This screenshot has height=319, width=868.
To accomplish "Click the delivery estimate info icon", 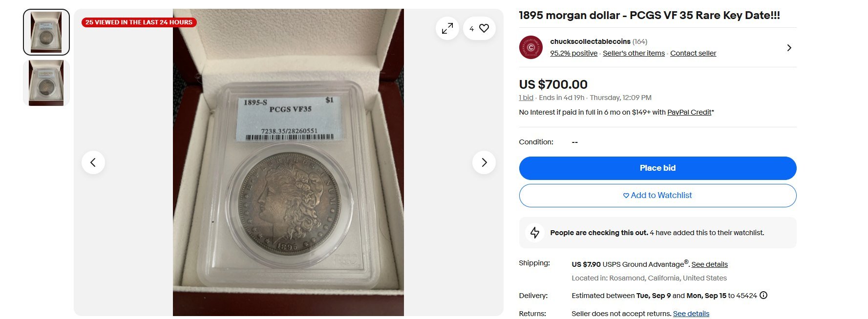I will click(x=763, y=295).
